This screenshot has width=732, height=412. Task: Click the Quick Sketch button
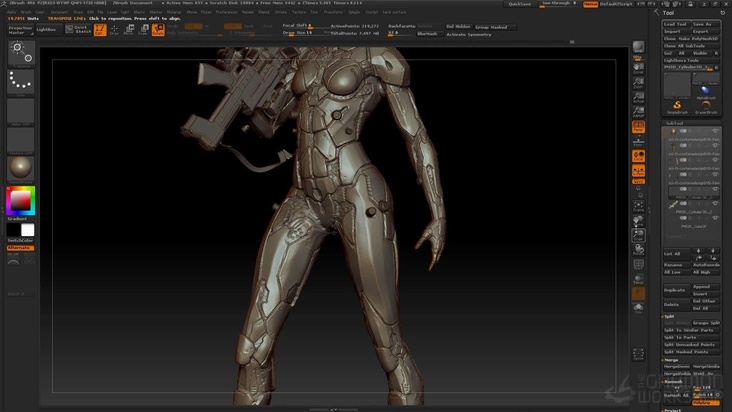(x=77, y=29)
